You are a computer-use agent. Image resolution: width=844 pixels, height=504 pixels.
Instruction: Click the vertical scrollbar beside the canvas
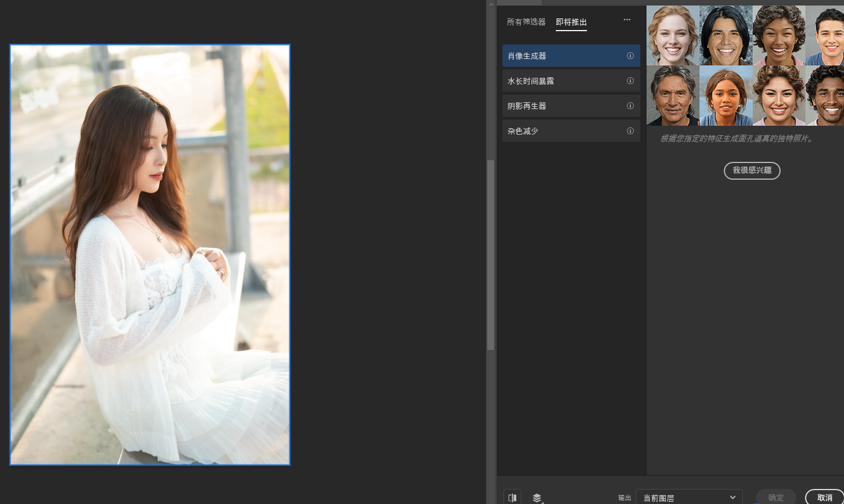tap(491, 255)
